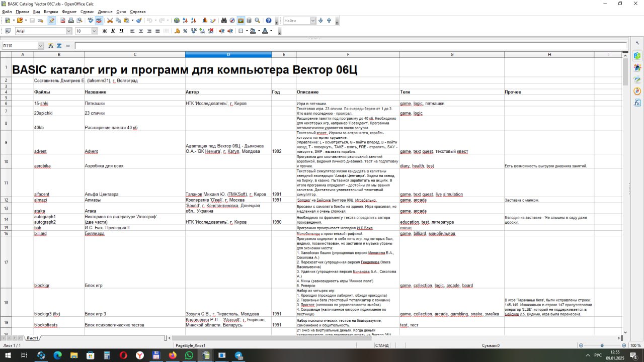
Task: Open the Chart insert tool
Action: (x=205, y=21)
